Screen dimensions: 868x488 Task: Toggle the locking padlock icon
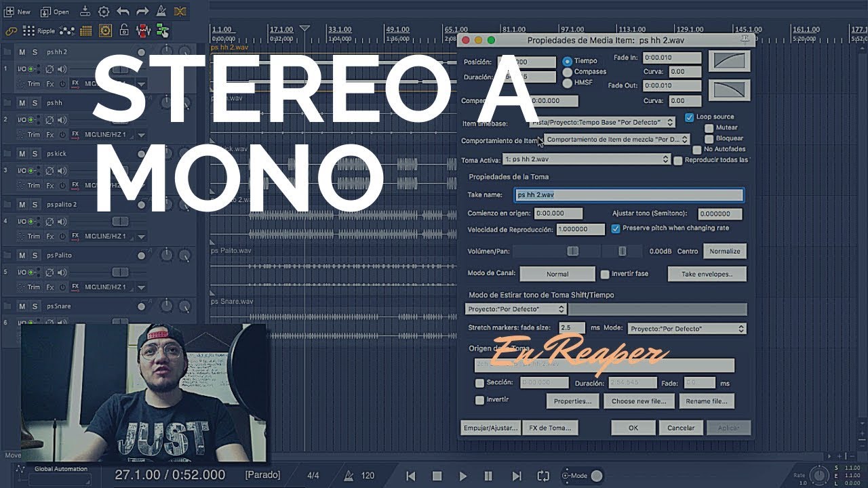pos(124,30)
